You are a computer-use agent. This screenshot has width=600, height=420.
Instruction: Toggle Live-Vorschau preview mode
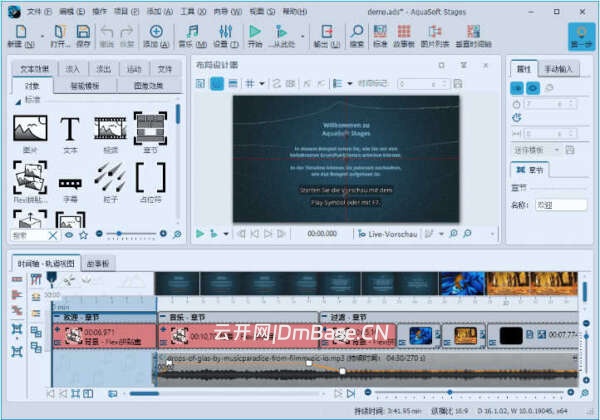(x=387, y=234)
